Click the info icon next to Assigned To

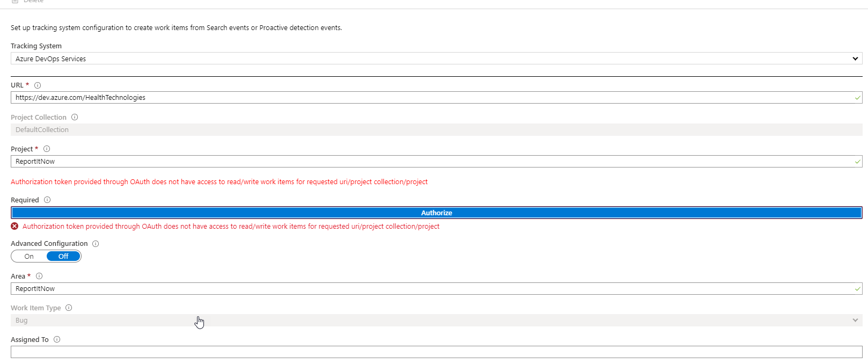tap(57, 339)
